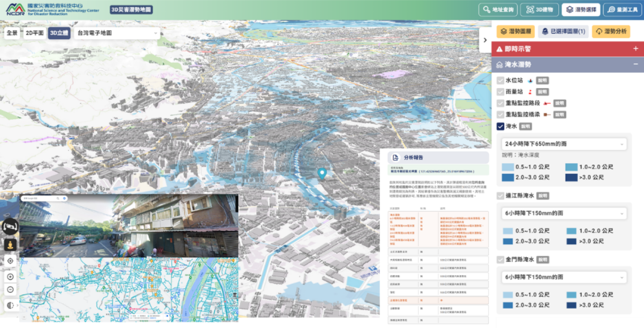Click the blue location pin on map
The image size is (644, 328).
(x=321, y=174)
